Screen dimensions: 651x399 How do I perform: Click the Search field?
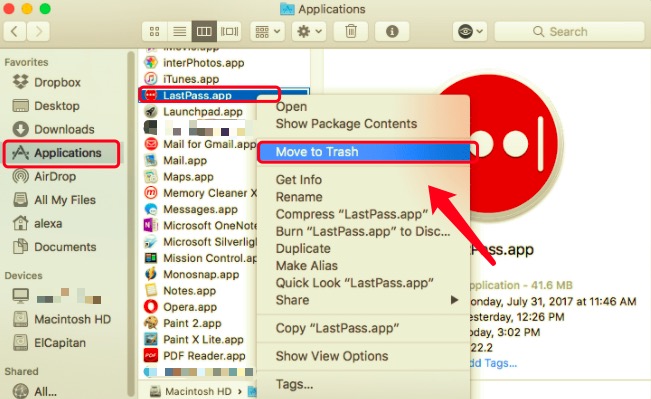(569, 32)
